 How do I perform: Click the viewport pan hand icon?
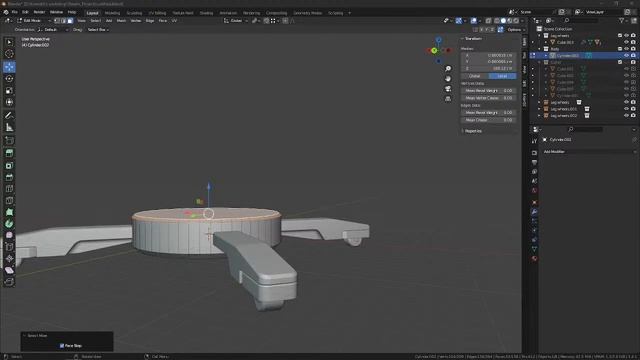(448, 78)
